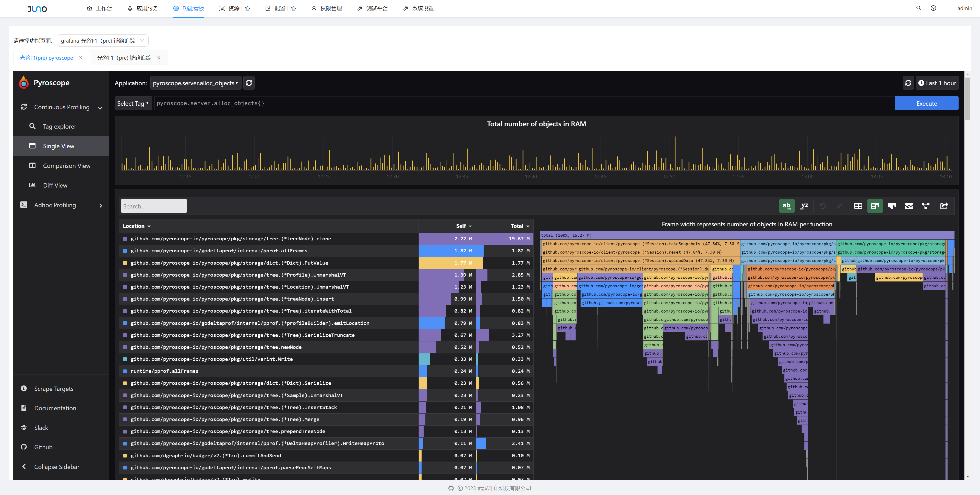Open Diff View

61,185
